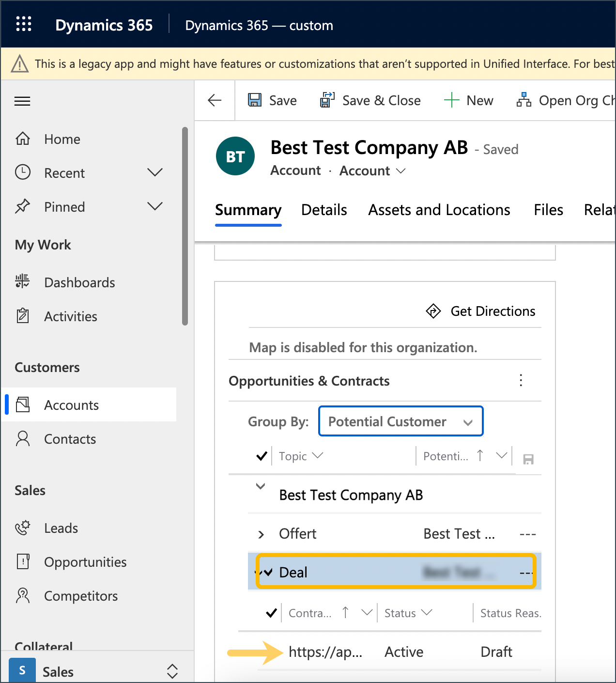This screenshot has width=616, height=683.
Task: Click the Draft status reason cell
Action: 496,652
